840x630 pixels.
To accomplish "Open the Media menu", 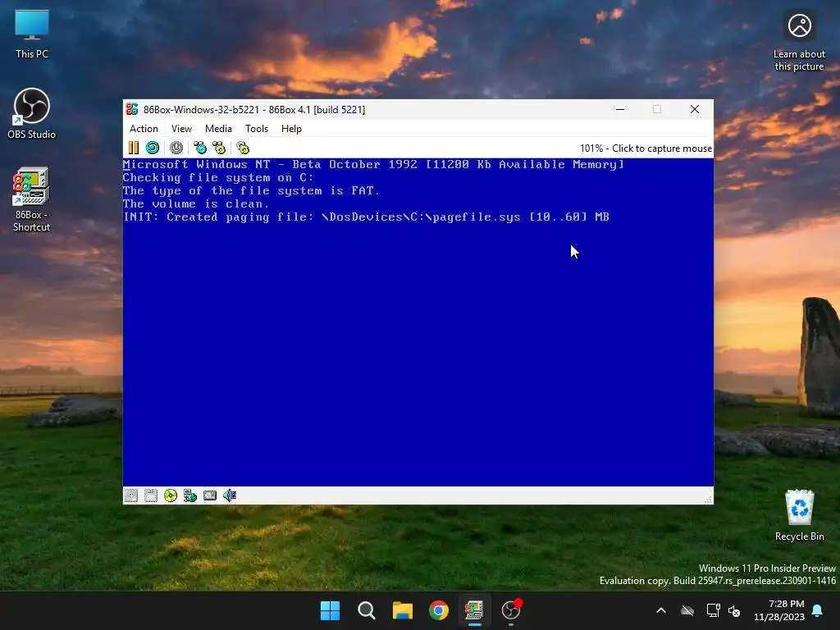I will tap(218, 129).
